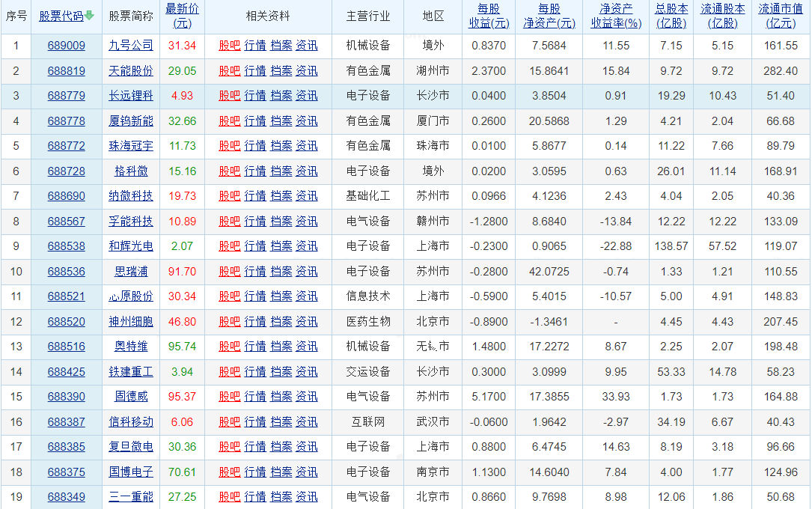Open stock name 铁建重工
This screenshot has height=509, width=812.
coord(131,372)
